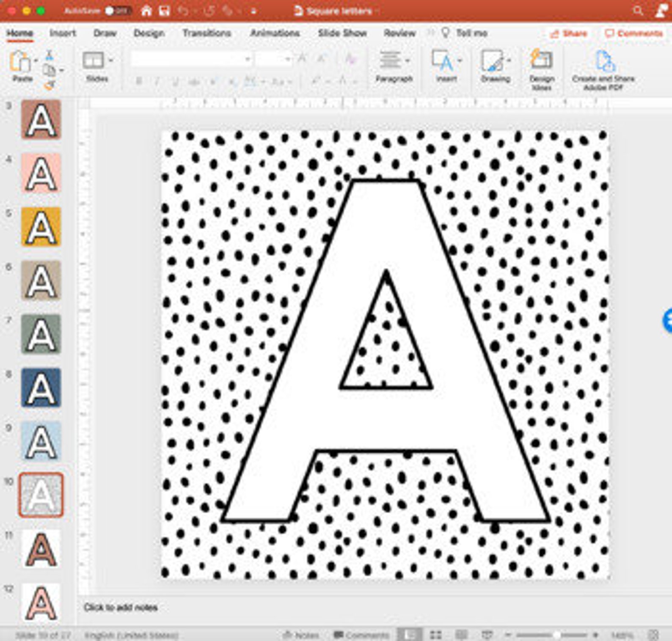
Task: Open the font name combo box
Action: (x=191, y=59)
